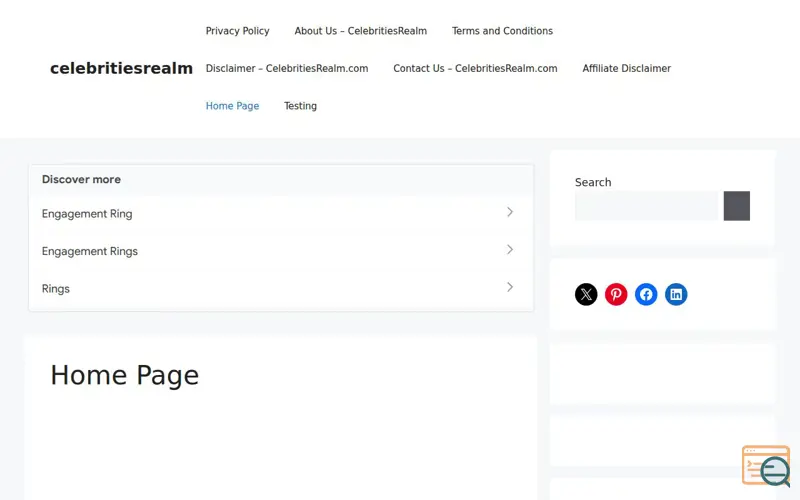The image size is (800, 500).
Task: Open About Us – CelebritiesRealm menu item
Action: [361, 31]
